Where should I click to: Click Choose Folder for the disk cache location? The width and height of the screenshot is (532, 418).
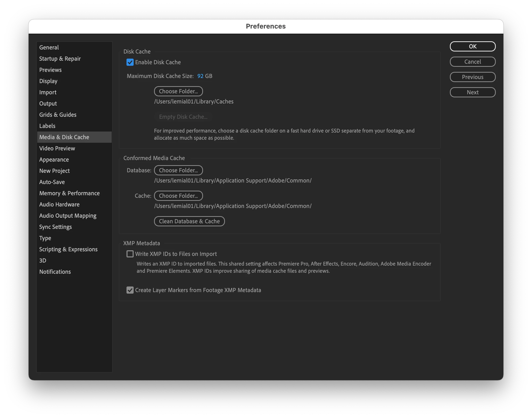[x=178, y=91]
